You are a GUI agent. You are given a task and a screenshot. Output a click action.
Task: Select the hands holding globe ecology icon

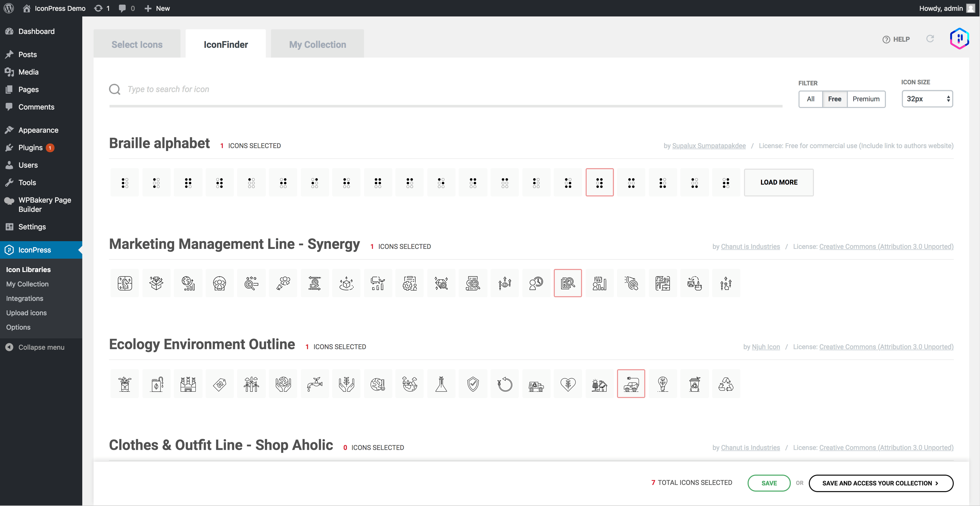(x=283, y=384)
